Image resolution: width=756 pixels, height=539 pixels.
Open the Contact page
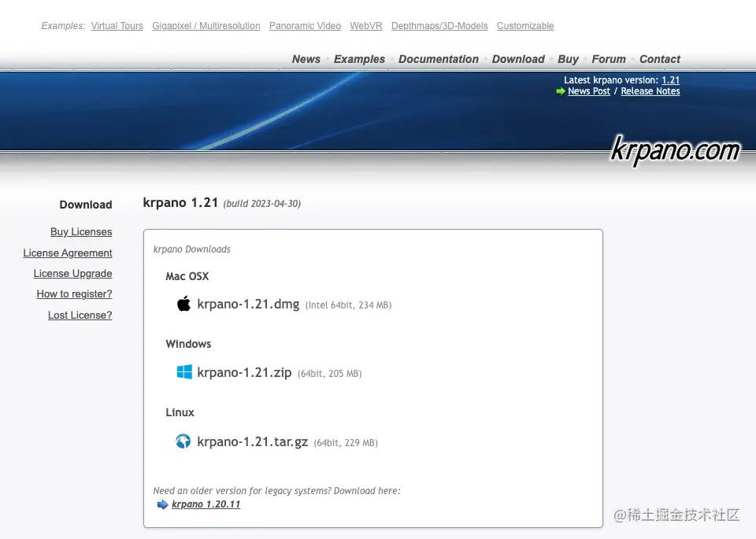click(660, 59)
